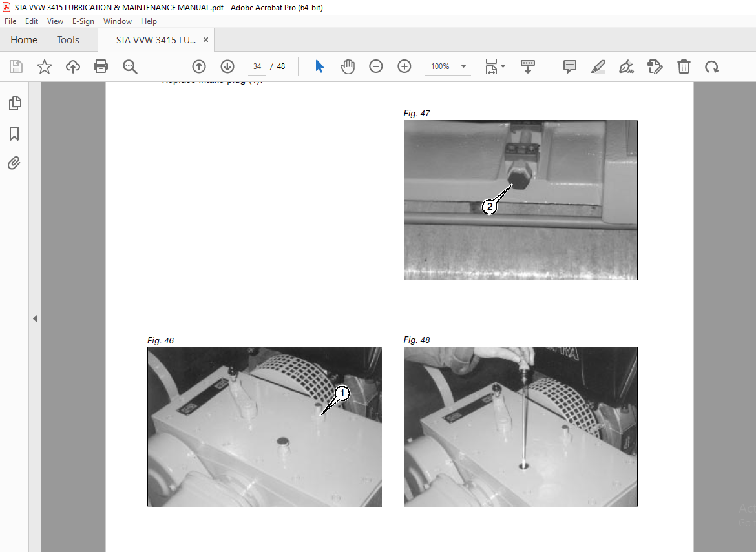Open the Attachments paperclip panel
756x552 pixels.
pos(14,163)
